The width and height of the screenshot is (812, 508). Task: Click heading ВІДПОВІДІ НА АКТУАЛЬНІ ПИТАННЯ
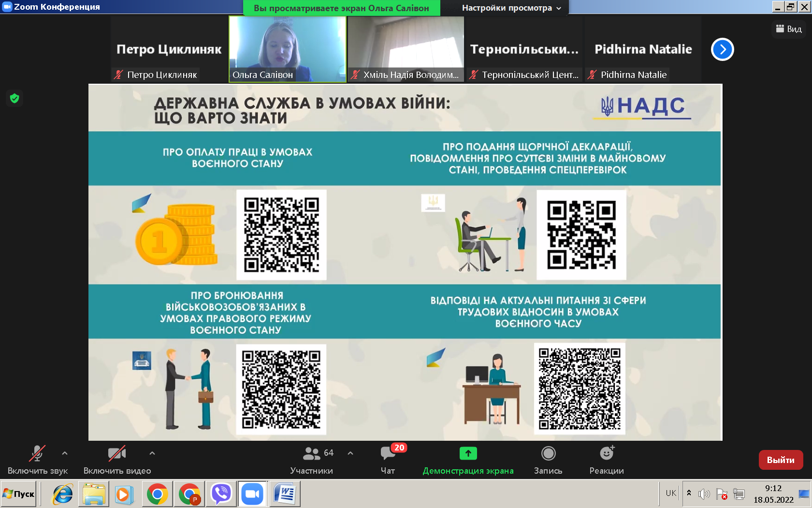(538, 312)
